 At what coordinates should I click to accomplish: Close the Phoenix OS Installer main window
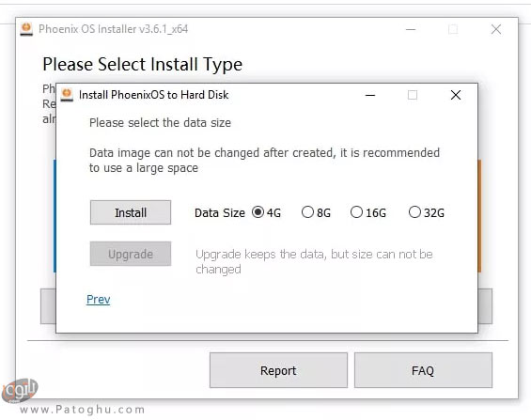[496, 29]
